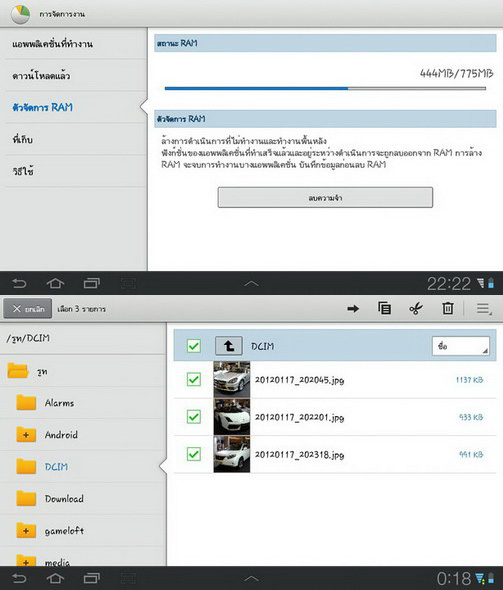Tap the back icon in lower navigation bar
Image resolution: width=503 pixels, height=590 pixels.
pyautogui.click(x=19, y=578)
